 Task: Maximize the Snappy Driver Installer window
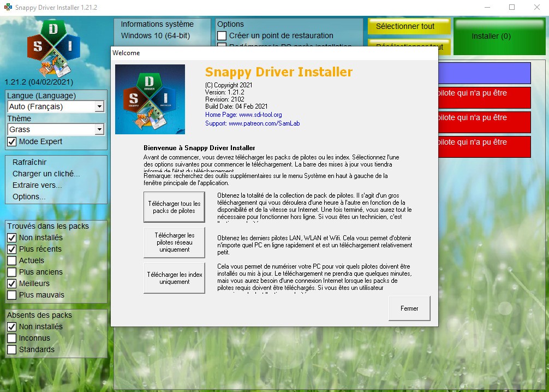[x=512, y=7]
